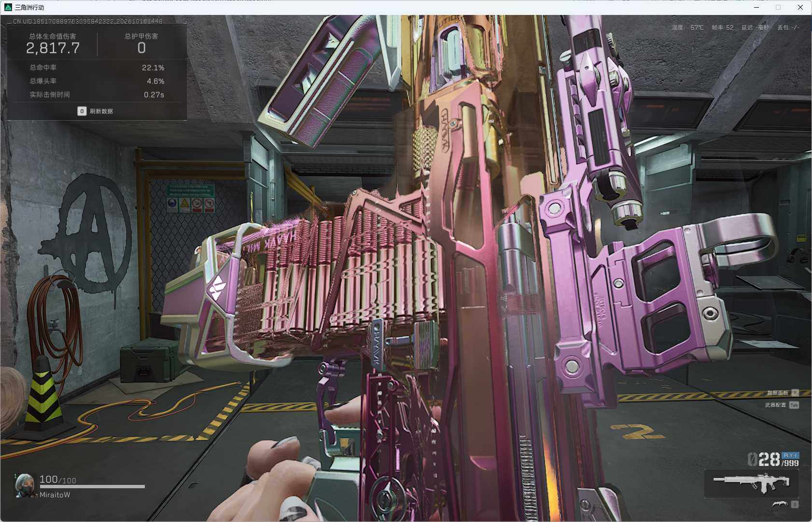Click the 0 key icon beside 刷新数据
Viewport: 812px width, 522px height.
(x=82, y=111)
